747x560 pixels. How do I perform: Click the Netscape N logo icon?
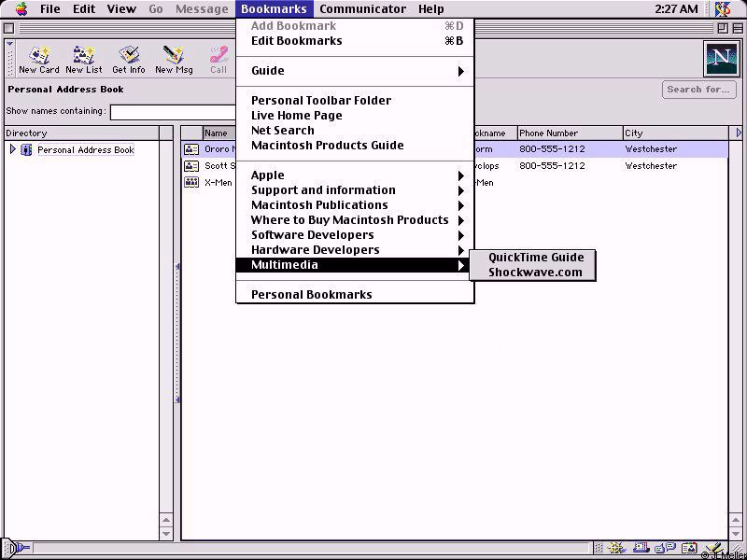point(721,58)
